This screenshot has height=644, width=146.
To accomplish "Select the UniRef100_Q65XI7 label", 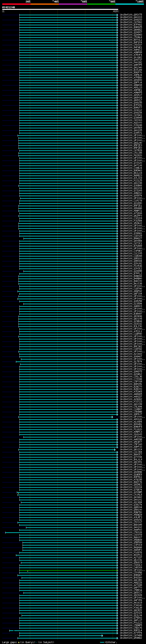I will [x=131, y=593].
